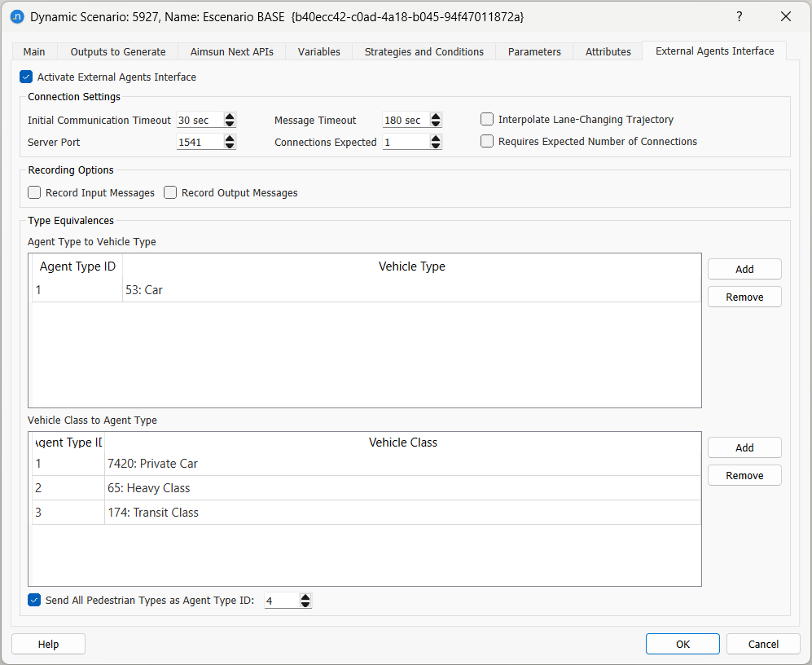Go to the Strategies and Conditions tab
The height and width of the screenshot is (665, 812).
[424, 51]
